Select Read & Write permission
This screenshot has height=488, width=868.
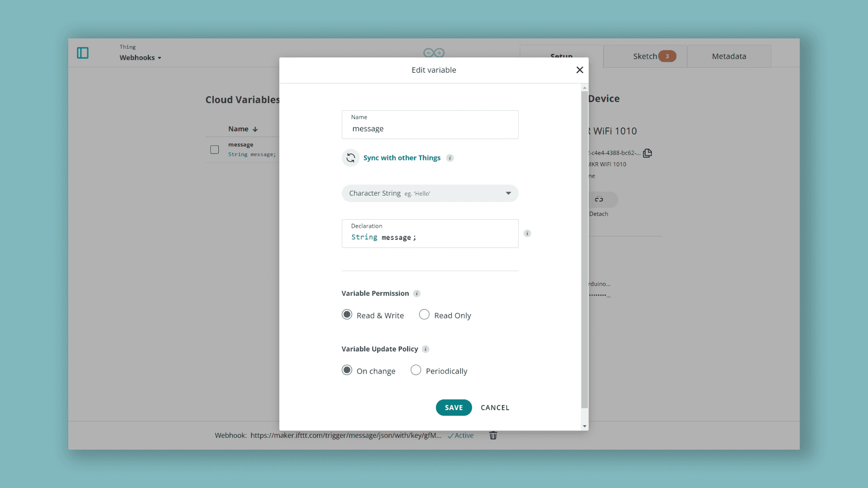pos(347,314)
